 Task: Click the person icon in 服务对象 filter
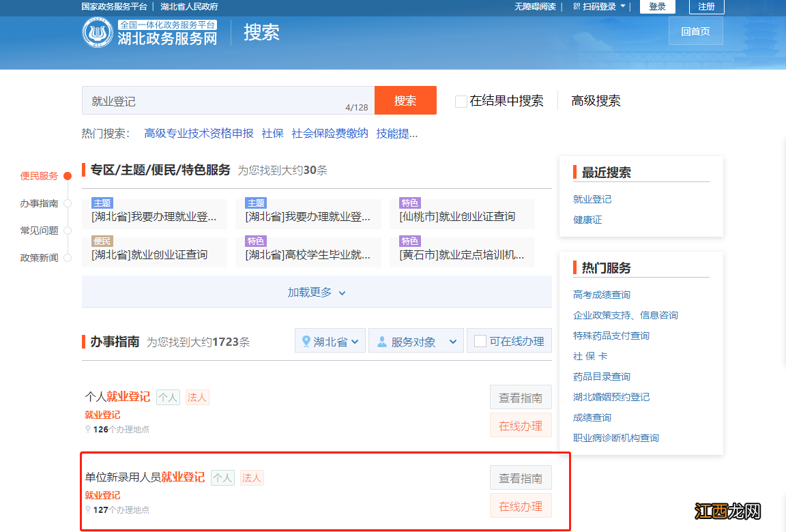(x=381, y=340)
